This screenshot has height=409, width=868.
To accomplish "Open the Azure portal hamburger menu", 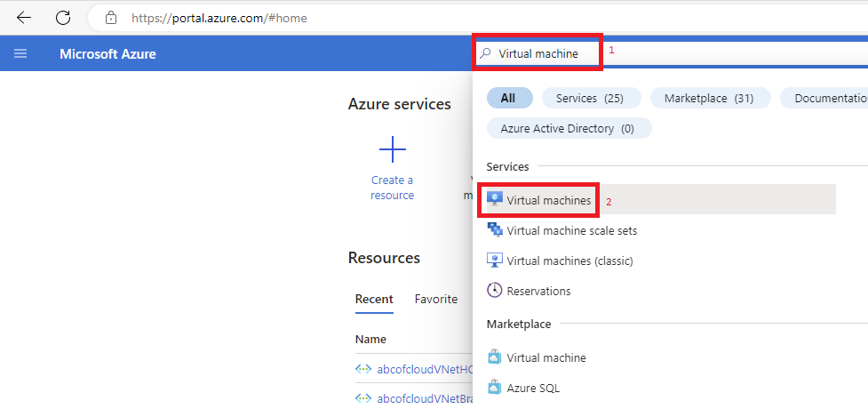I will 20,53.
